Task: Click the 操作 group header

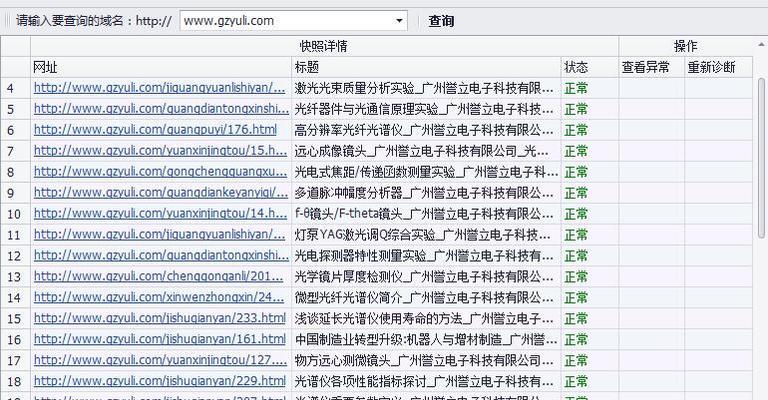Action: point(685,46)
